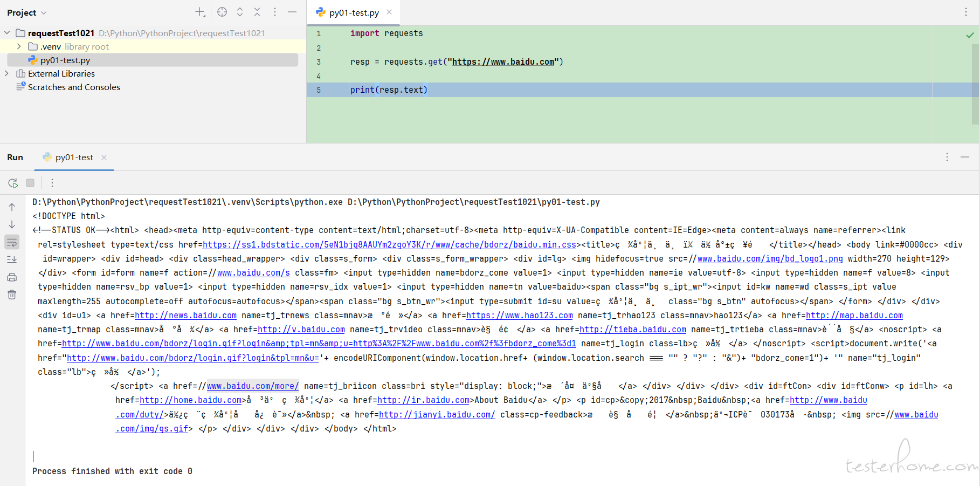
Task: Collapse the requestTest1021 project root
Action: tap(7, 33)
